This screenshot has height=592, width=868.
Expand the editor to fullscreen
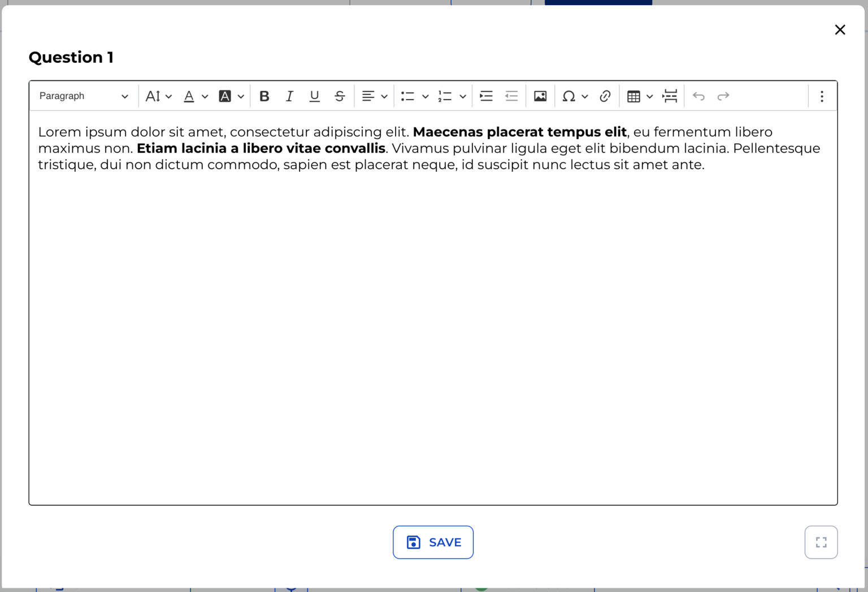click(821, 542)
